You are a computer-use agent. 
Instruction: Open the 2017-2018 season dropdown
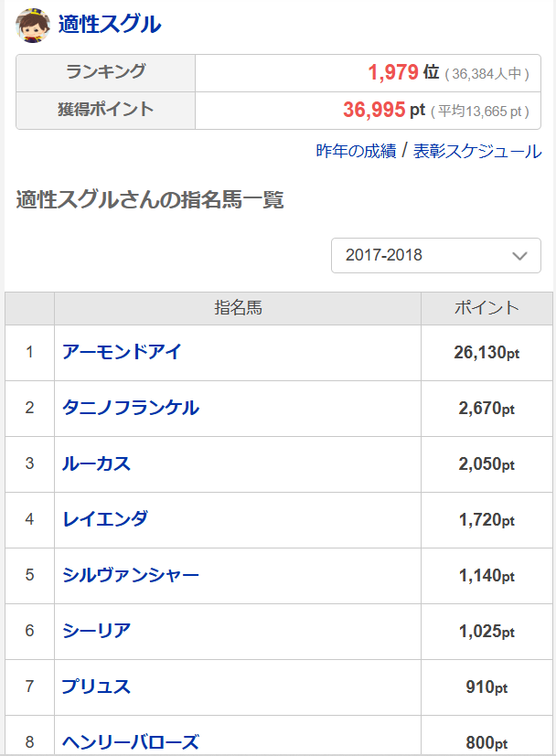tap(436, 255)
